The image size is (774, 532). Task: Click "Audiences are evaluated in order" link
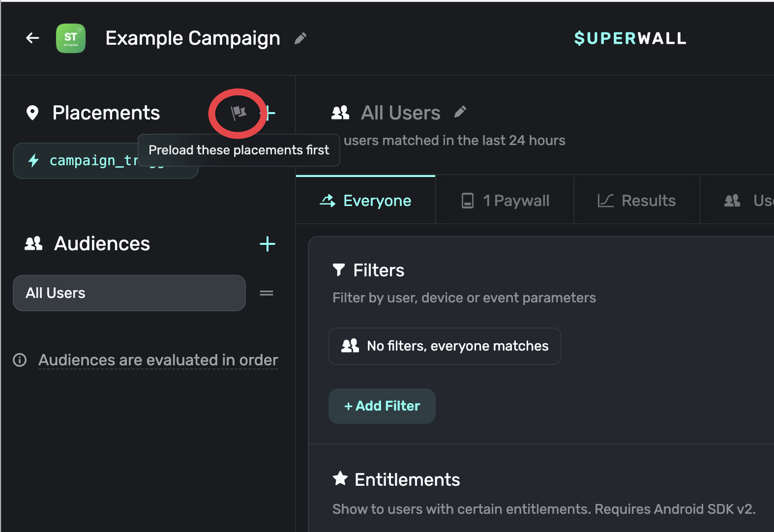point(158,360)
